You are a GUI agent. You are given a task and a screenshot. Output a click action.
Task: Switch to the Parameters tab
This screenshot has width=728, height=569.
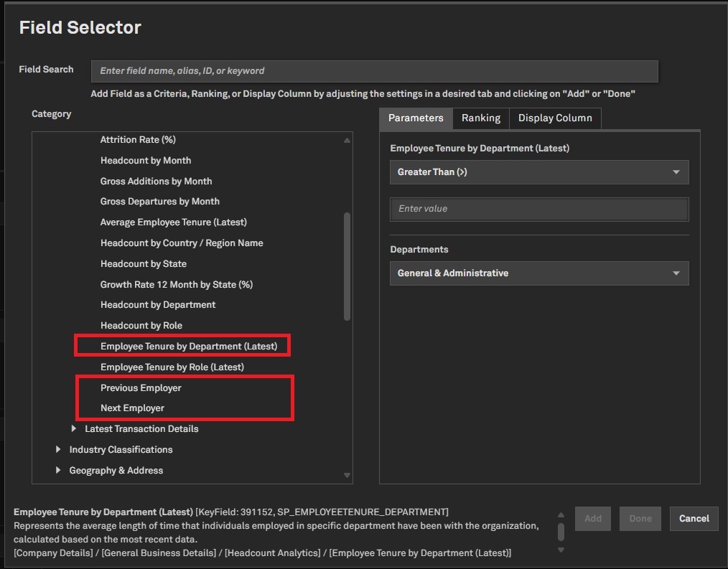(x=416, y=118)
